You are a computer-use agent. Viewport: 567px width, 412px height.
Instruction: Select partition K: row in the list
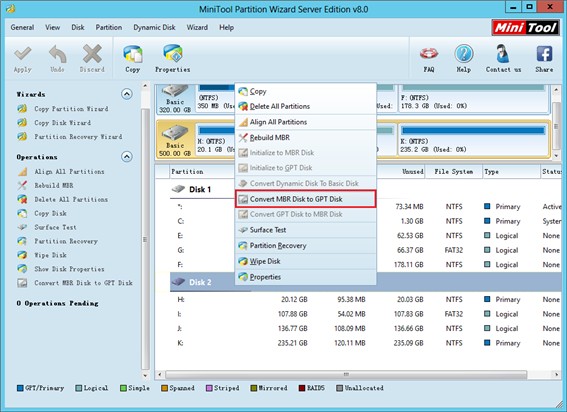click(365, 343)
